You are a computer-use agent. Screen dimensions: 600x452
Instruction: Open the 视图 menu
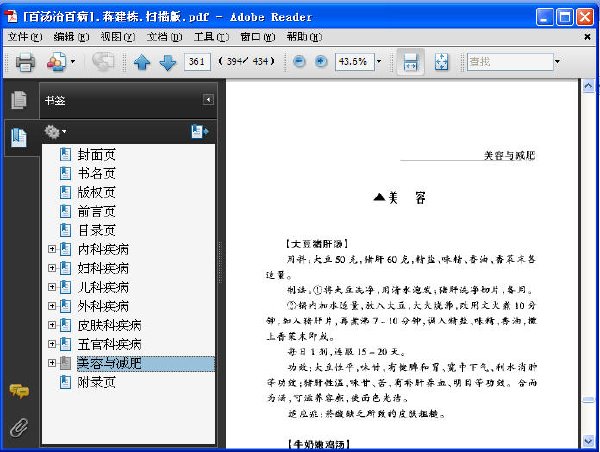pos(117,37)
